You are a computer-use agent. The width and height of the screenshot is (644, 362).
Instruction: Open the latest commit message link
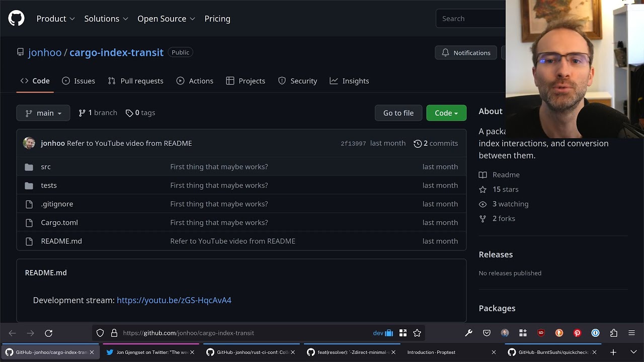pyautogui.click(x=129, y=143)
